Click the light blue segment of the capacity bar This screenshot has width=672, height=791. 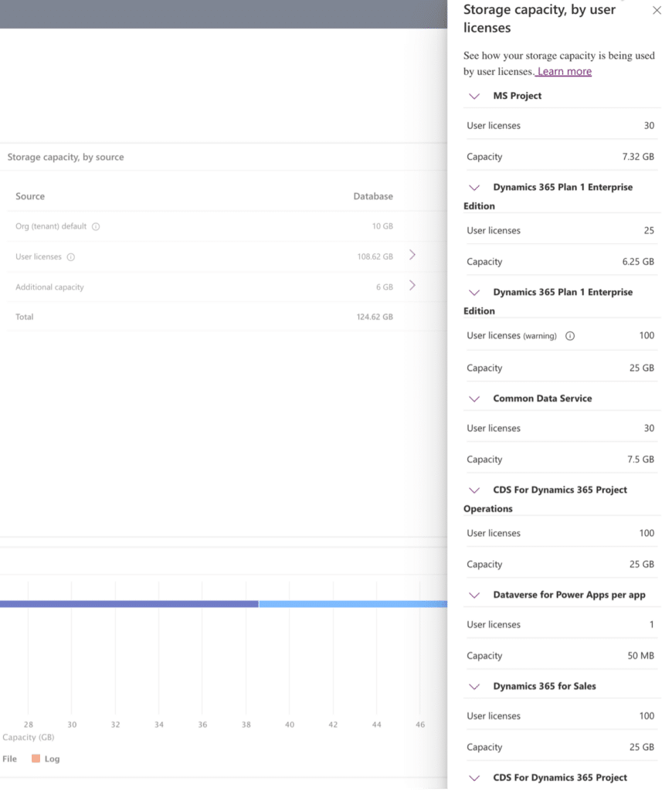pos(353,604)
